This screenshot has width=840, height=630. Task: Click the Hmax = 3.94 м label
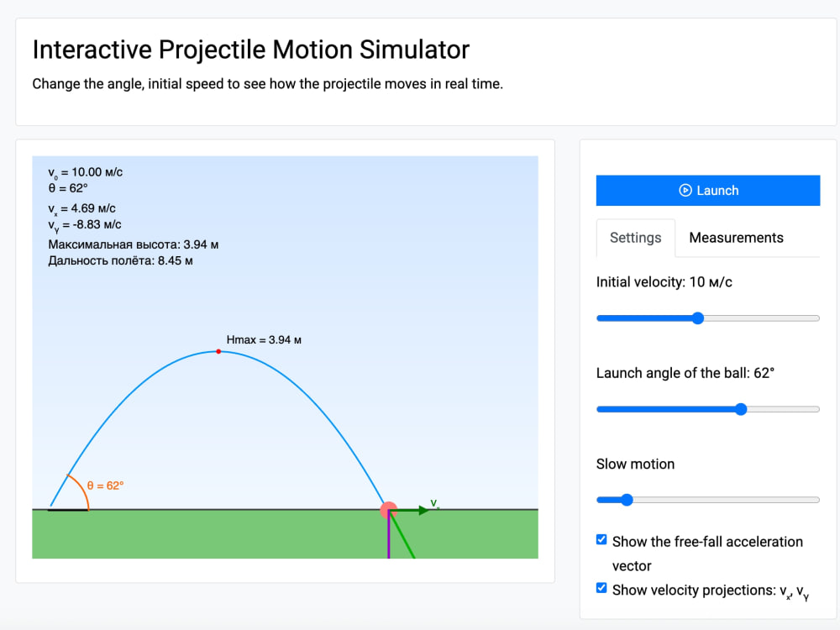coord(264,339)
